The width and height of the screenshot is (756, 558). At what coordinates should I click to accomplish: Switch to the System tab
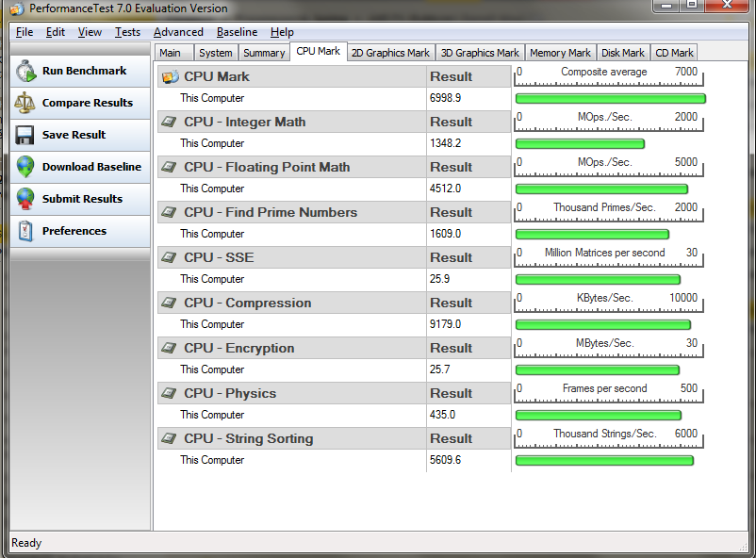point(216,53)
